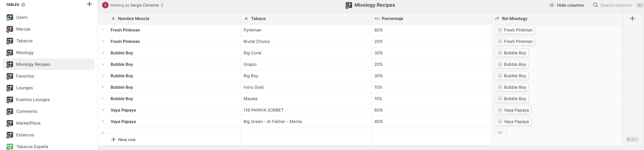Open the Porcentaje column header menu
This screenshot has width=644, height=150.
(x=392, y=18)
